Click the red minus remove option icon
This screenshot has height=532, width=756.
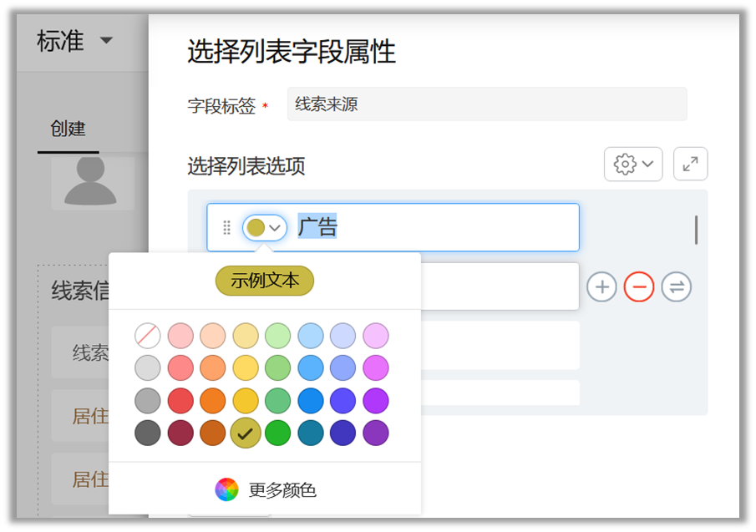pos(639,287)
